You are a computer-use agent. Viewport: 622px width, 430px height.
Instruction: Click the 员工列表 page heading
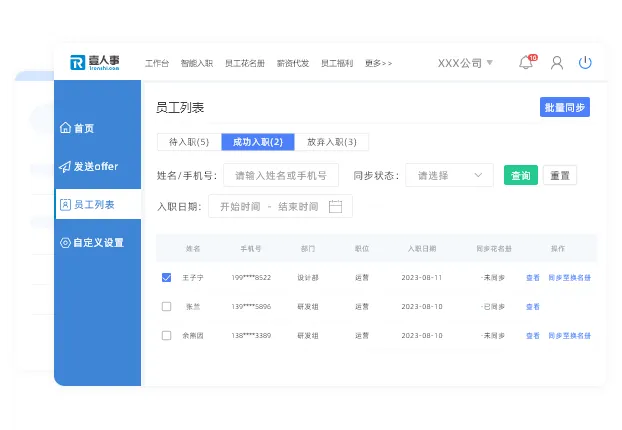180,108
